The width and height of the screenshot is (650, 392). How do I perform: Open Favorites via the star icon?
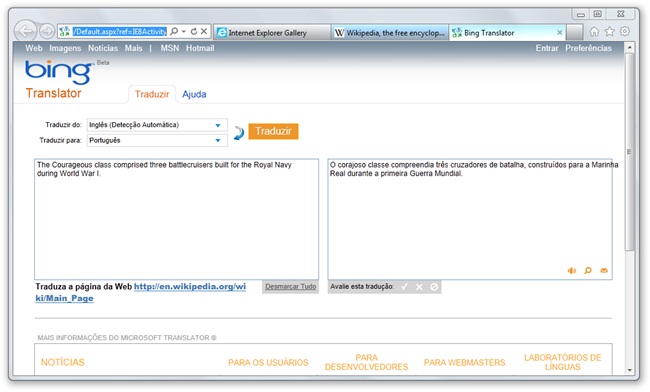click(609, 31)
